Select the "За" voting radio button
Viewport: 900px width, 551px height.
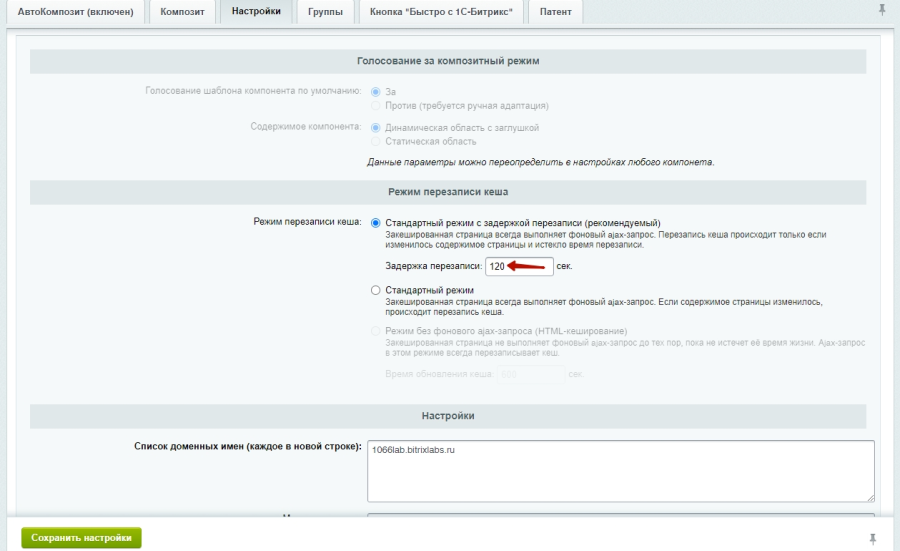click(x=376, y=92)
